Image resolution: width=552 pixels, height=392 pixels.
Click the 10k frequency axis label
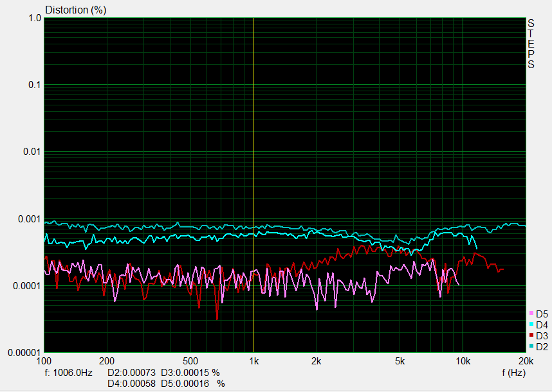(x=463, y=361)
